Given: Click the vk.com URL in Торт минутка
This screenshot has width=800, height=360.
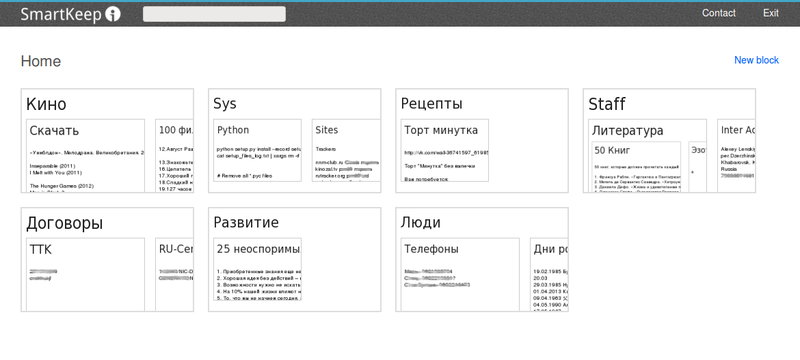Looking at the screenshot, I should point(446,152).
